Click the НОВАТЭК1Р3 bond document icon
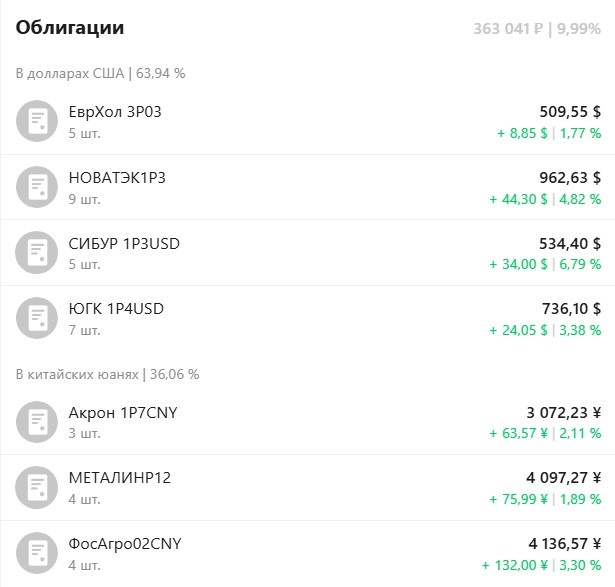The height and width of the screenshot is (587, 615). [37, 187]
